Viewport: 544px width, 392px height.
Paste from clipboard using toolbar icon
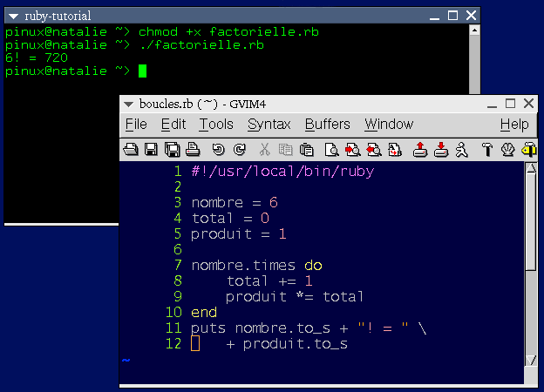click(307, 149)
